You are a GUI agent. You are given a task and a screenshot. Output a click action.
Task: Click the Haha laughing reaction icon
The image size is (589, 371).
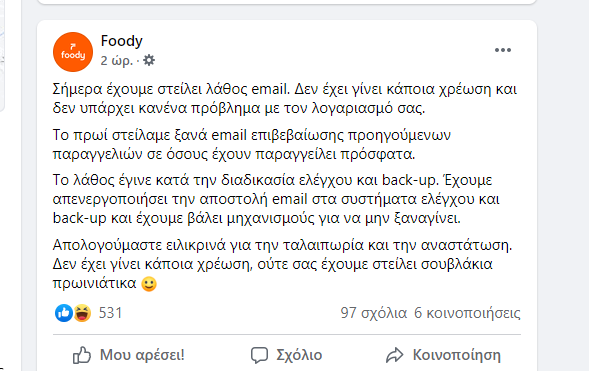coord(82,313)
